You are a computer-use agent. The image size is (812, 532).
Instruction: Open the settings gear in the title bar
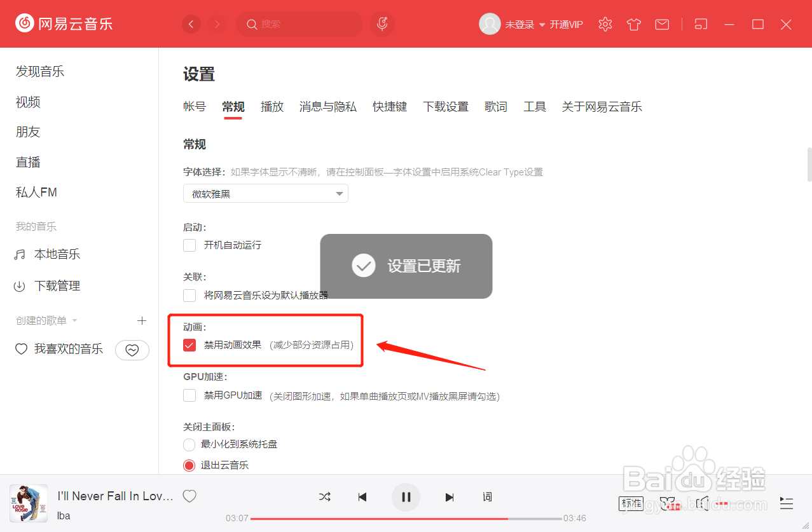(604, 24)
